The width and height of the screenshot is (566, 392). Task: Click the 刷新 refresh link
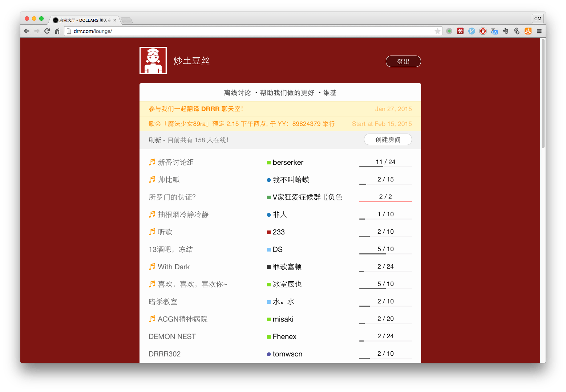[x=155, y=140]
